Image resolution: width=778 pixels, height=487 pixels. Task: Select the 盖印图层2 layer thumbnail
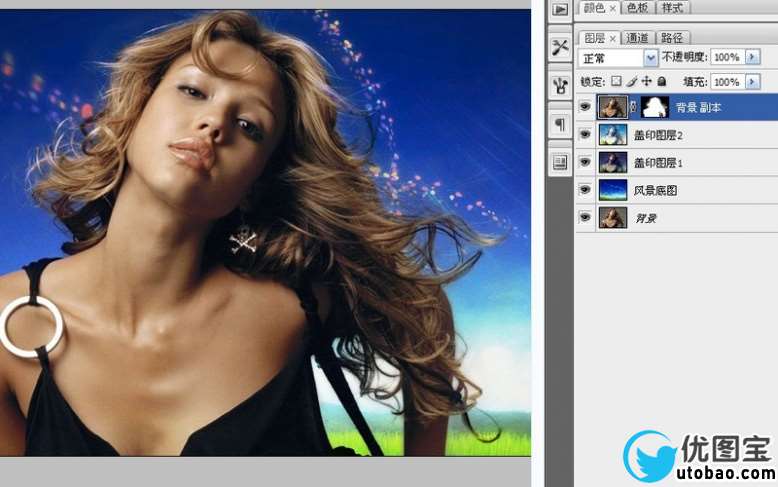613,134
